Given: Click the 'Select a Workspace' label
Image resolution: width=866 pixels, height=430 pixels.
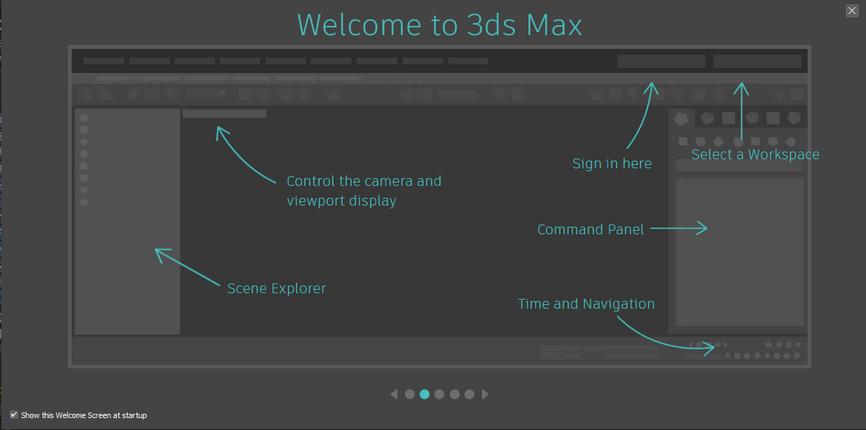Looking at the screenshot, I should (755, 154).
